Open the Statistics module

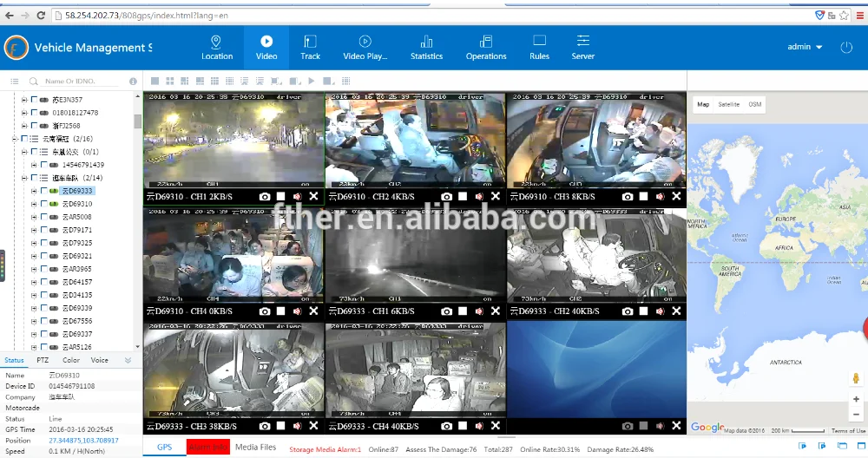426,48
